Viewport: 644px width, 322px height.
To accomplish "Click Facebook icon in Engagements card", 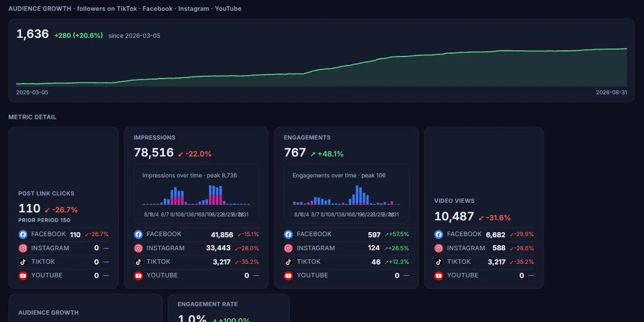I will tap(288, 234).
